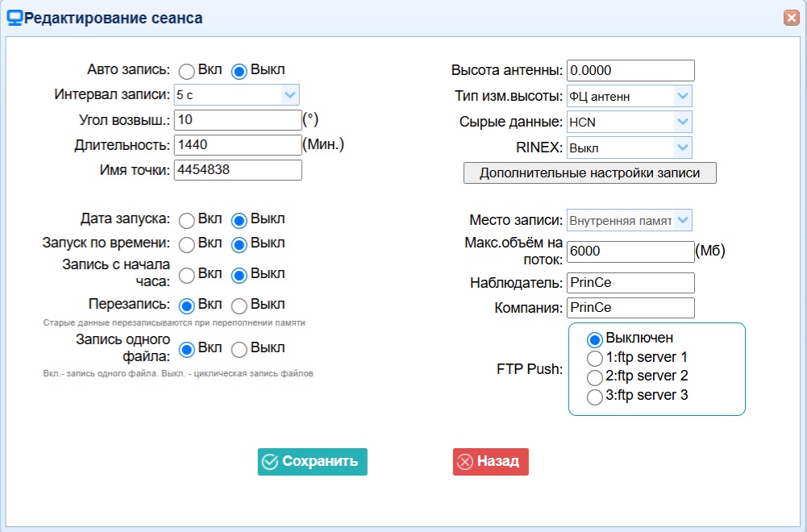Select FTP Push option 2:ftp server 2
This screenshot has width=807, height=532.
click(x=594, y=377)
